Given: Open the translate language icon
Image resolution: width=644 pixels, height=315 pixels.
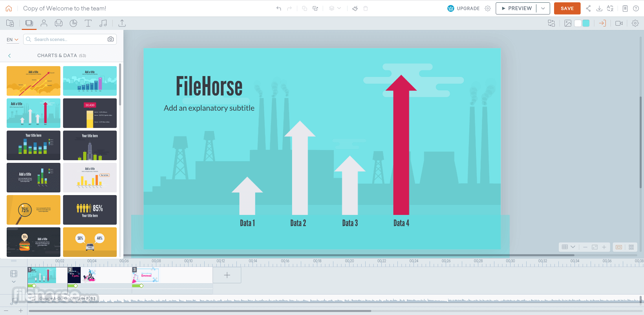Looking at the screenshot, I should [610, 8].
